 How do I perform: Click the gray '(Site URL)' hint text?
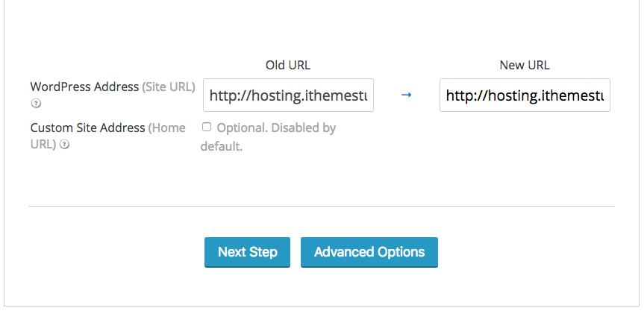point(169,87)
